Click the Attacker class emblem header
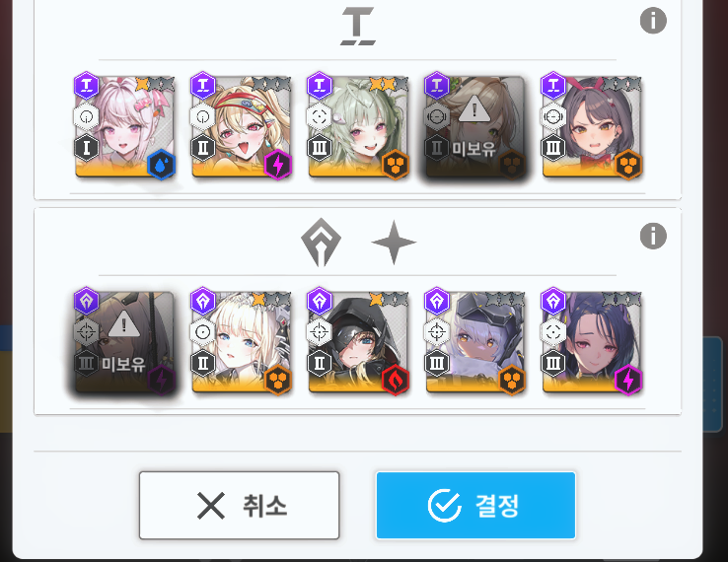The height and width of the screenshot is (562, 728). point(321,243)
